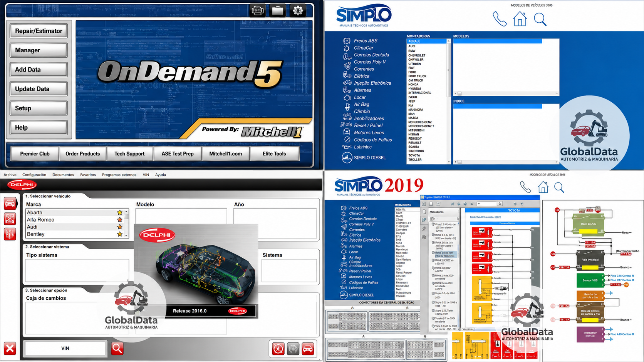Image resolution: width=644 pixels, height=362 pixels.
Task: Open the folder icon in OnDemand5 header
Action: pos(277,10)
